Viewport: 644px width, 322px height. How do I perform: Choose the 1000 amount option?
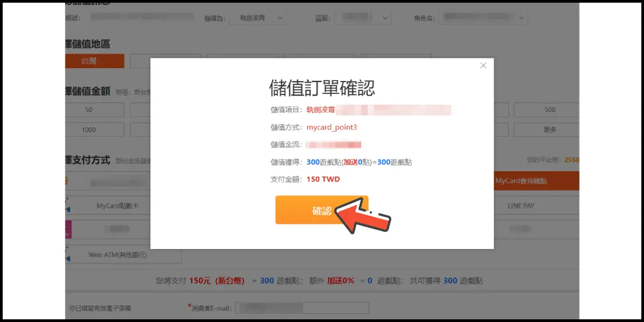tap(94, 130)
